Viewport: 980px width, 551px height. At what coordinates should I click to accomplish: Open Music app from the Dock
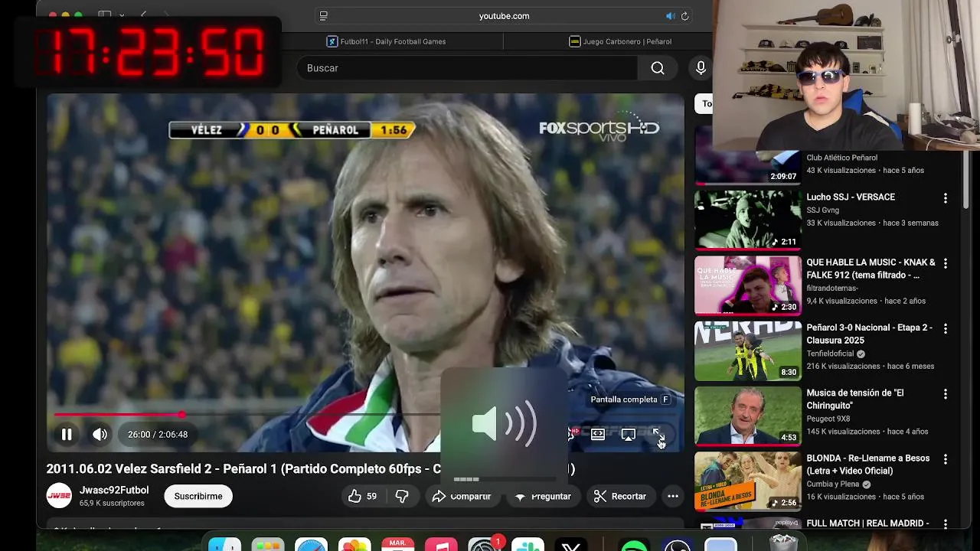[x=441, y=545]
